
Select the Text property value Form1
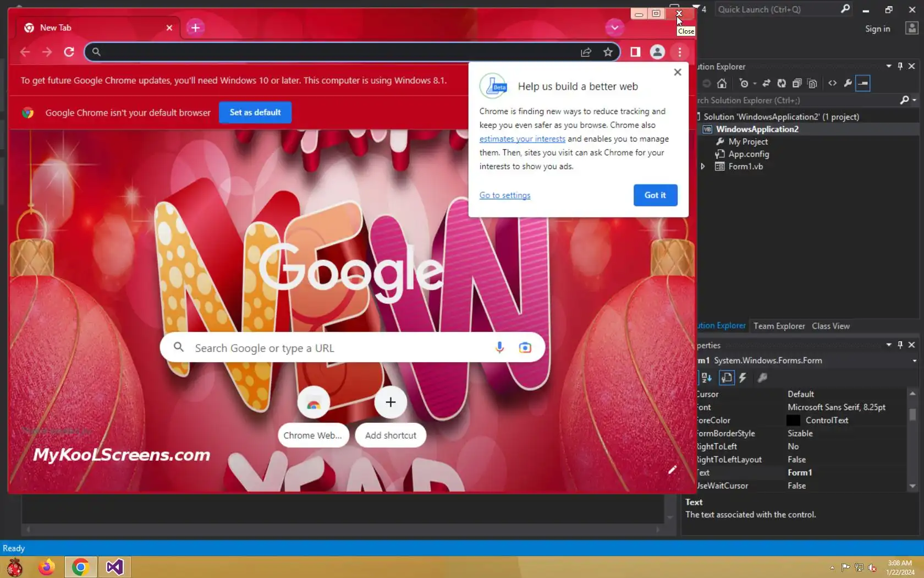(800, 473)
